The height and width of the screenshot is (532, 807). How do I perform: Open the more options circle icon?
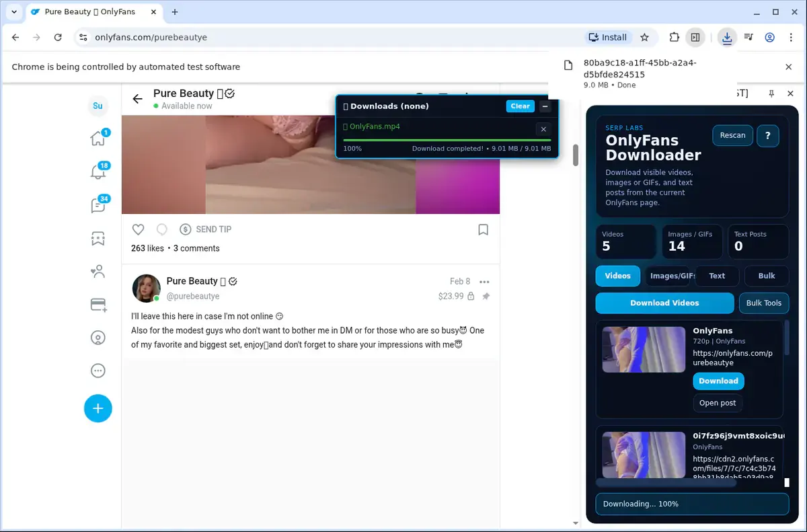click(x=98, y=371)
